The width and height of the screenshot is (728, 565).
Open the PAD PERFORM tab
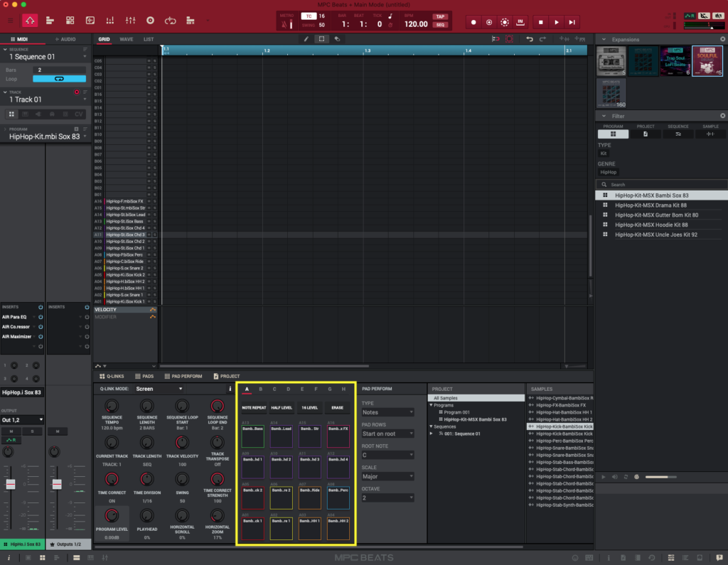point(183,377)
